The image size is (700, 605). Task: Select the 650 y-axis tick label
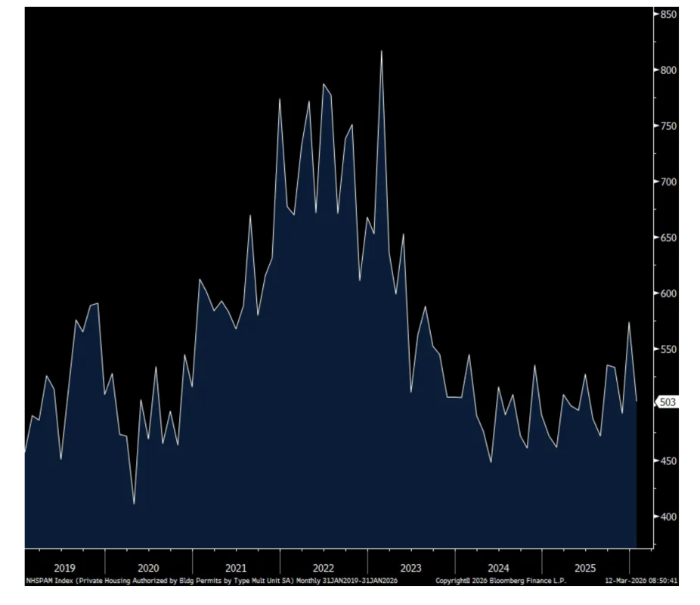(667, 237)
